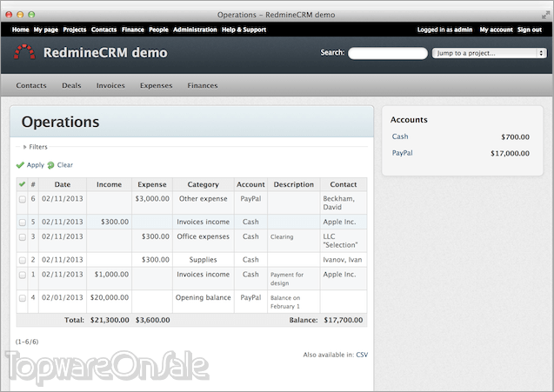Image resolution: width=554 pixels, height=392 pixels.
Task: Click the Sign out link
Action: click(x=530, y=30)
